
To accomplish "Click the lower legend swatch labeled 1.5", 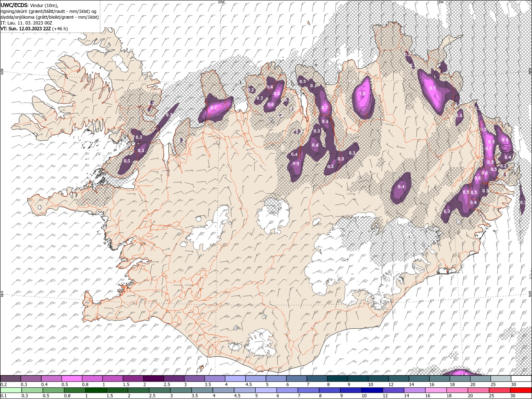I will tap(117, 390).
